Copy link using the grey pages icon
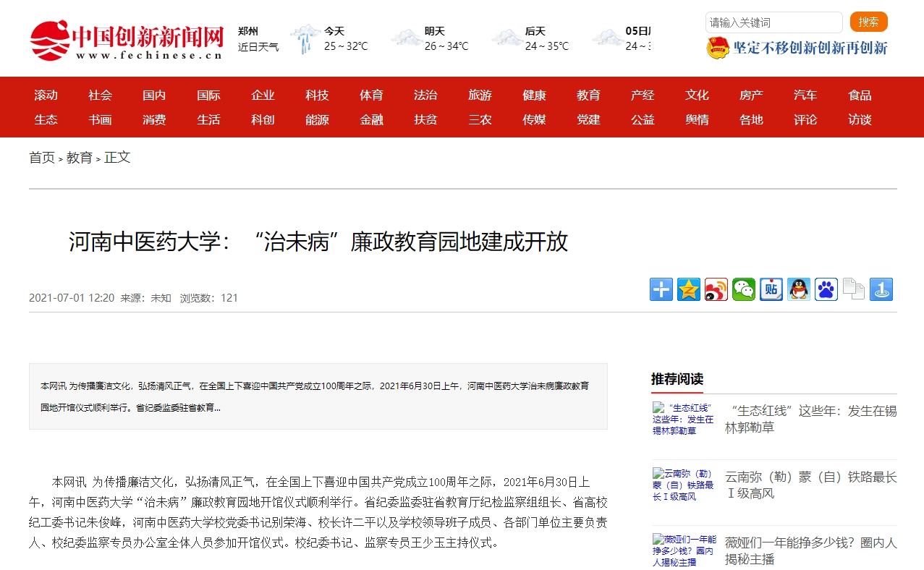The image size is (924, 570). (x=853, y=289)
